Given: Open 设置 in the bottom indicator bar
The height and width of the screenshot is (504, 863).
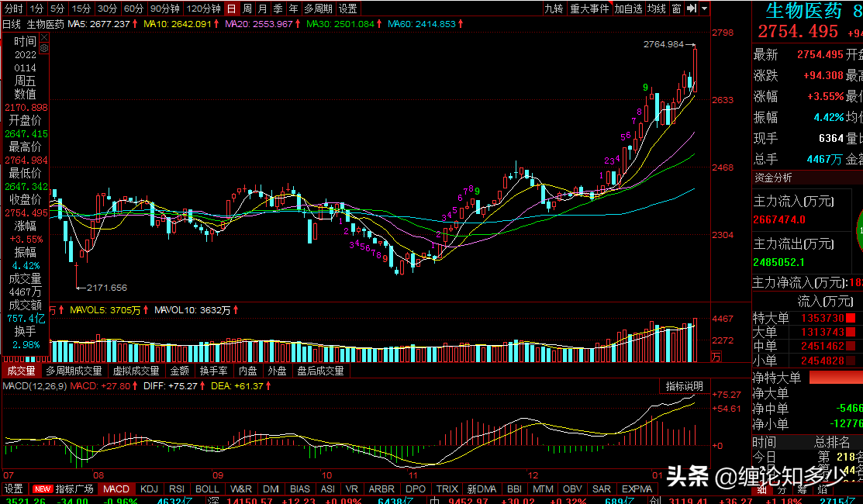Looking at the screenshot, I should (14, 488).
